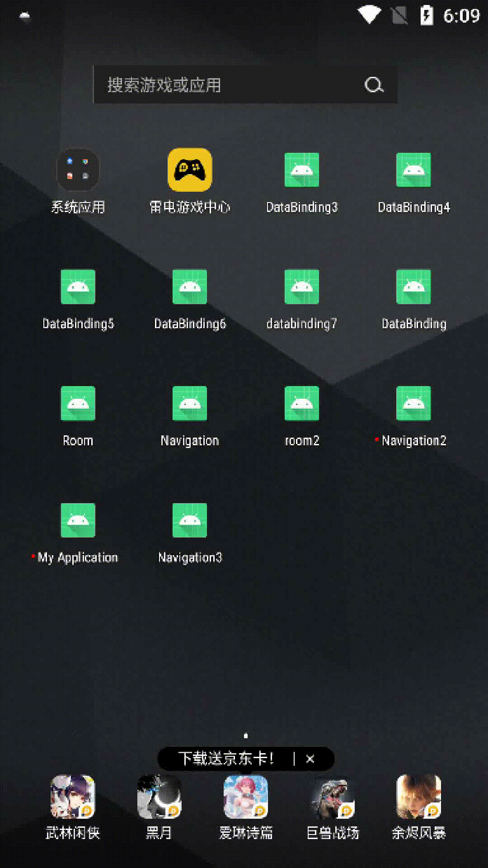Tap the notification icon in status bar
Image resolution: width=488 pixels, height=868 pixels.
pyautogui.click(x=25, y=16)
